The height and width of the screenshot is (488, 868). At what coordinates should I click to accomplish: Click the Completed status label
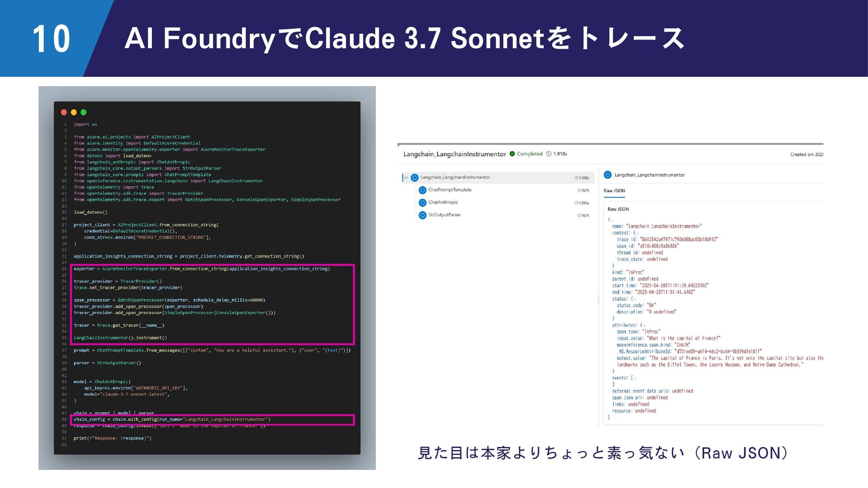click(x=529, y=154)
